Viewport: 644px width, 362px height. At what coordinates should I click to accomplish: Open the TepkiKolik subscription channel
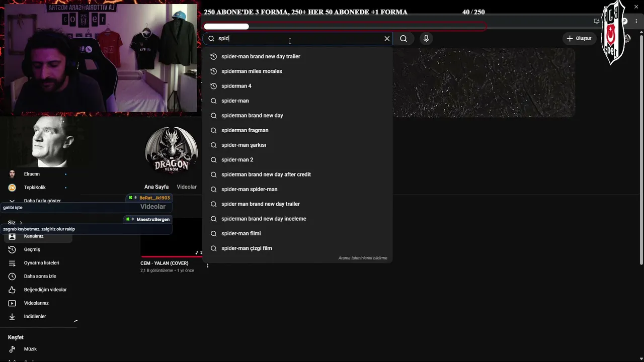[x=38, y=188]
